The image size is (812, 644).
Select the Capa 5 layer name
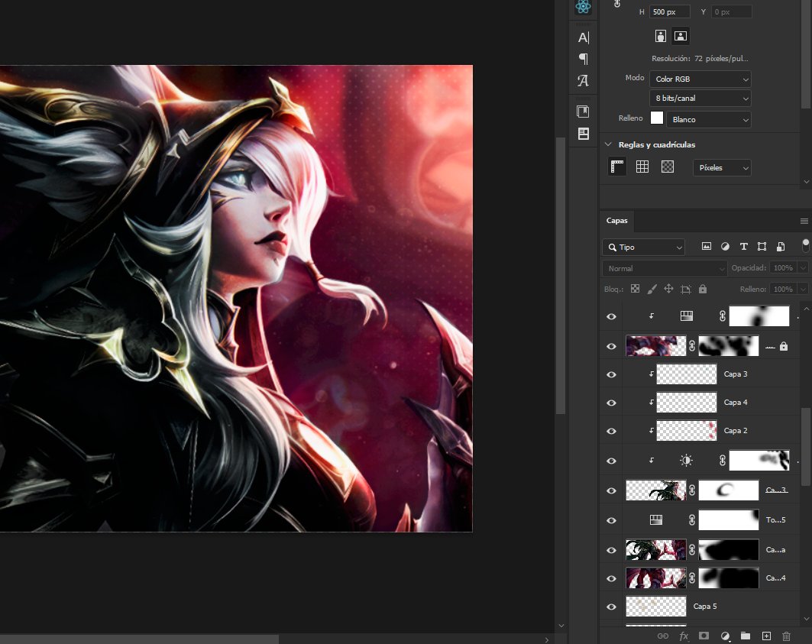tap(705, 606)
